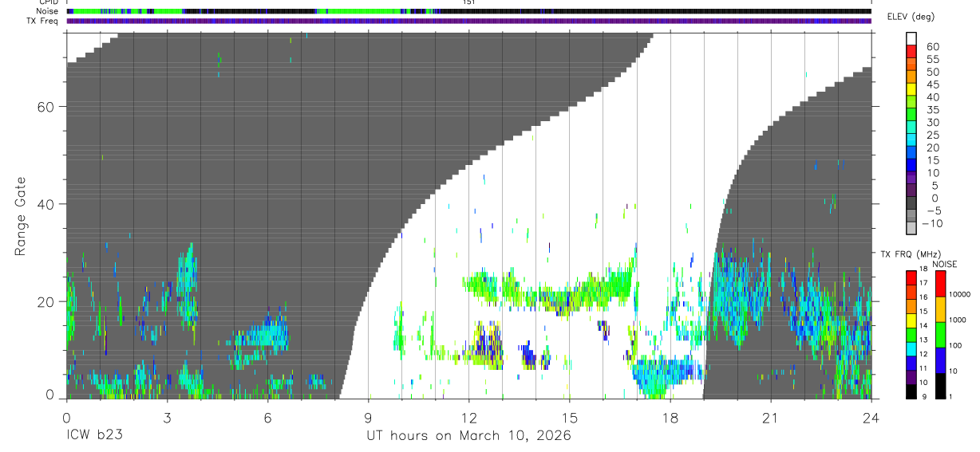This screenshot has width=980, height=452.
Task: Click the x-axis tick label '6'
Action: point(267,417)
